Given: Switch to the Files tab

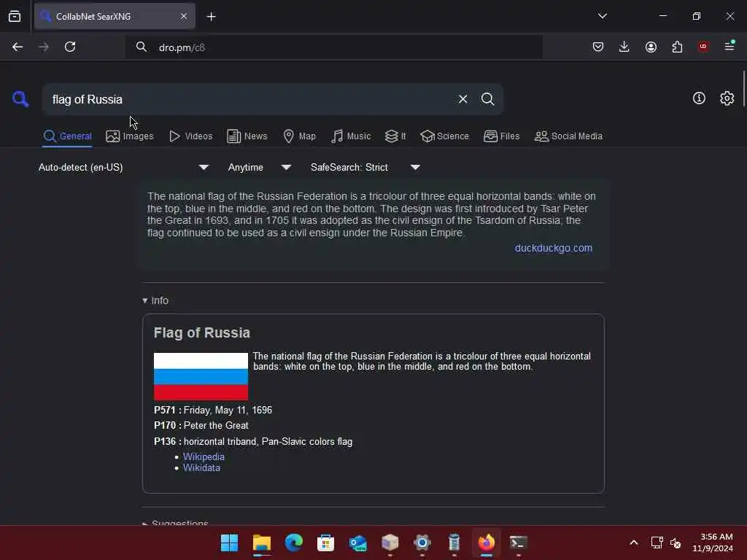Looking at the screenshot, I should [x=501, y=136].
